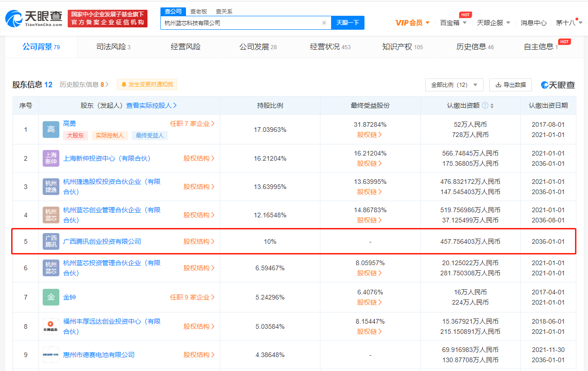The width and height of the screenshot is (588, 371).
Task: Switch to the 查老板 search tab
Action: (x=198, y=11)
